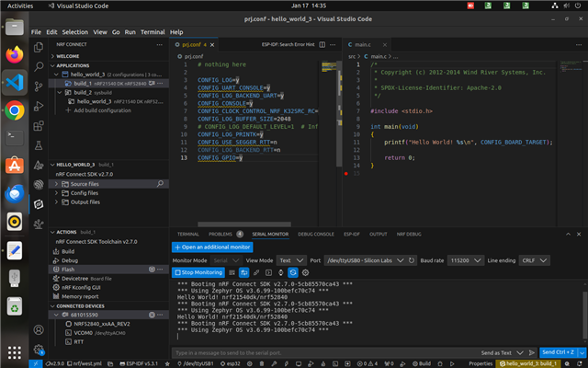Click esp32 target in status bar
The height and width of the screenshot is (368, 588).
(231, 363)
